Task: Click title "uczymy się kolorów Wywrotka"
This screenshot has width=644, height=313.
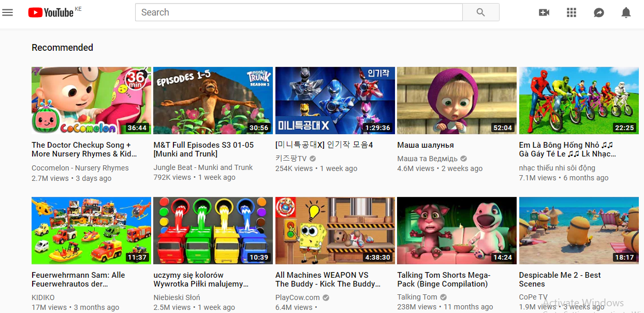Action: 201,279
